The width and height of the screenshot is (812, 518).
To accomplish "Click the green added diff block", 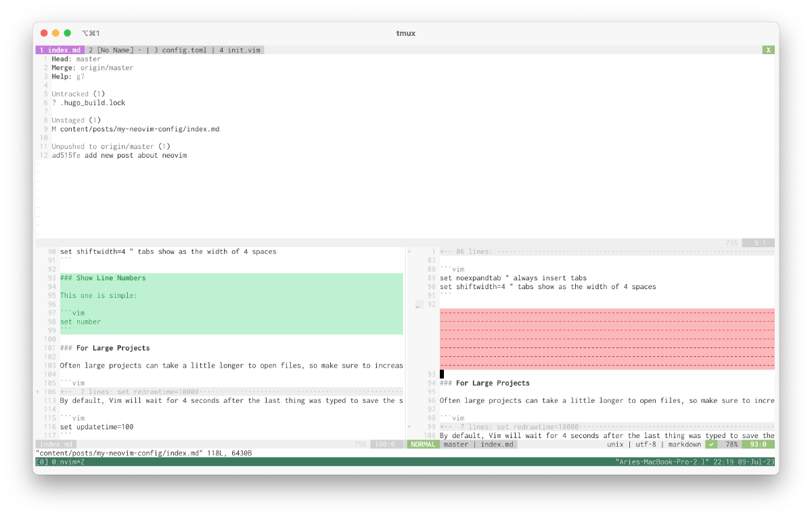I will [230, 304].
